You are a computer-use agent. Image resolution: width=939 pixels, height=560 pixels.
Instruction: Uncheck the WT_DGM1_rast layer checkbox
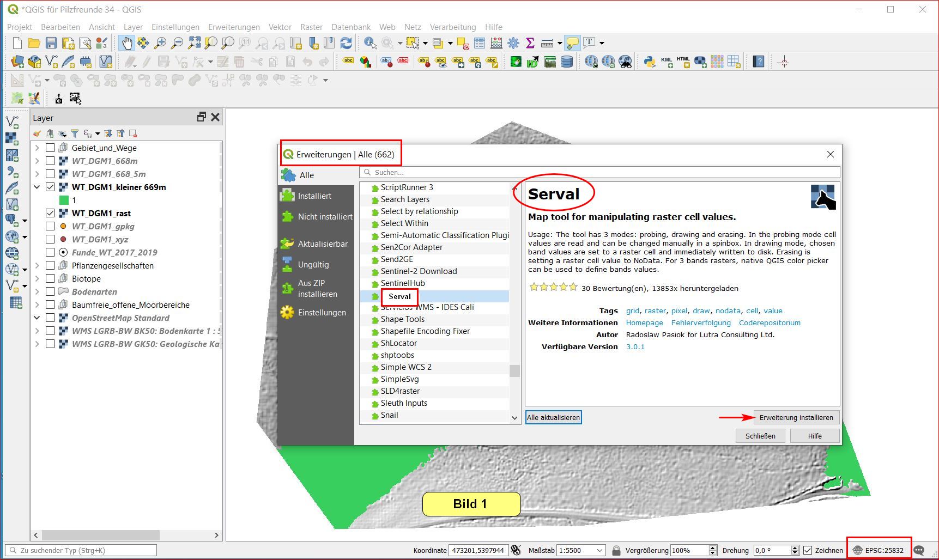pyautogui.click(x=50, y=213)
